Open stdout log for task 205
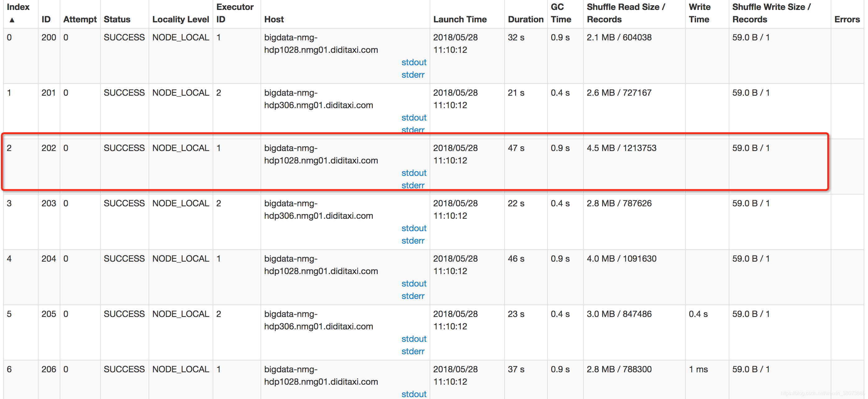The image size is (868, 399). click(414, 339)
